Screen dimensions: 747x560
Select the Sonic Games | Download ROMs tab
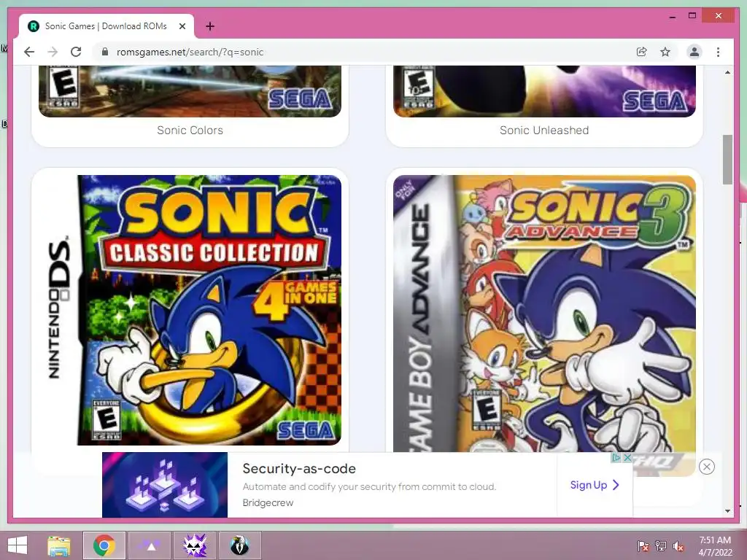pos(107,26)
